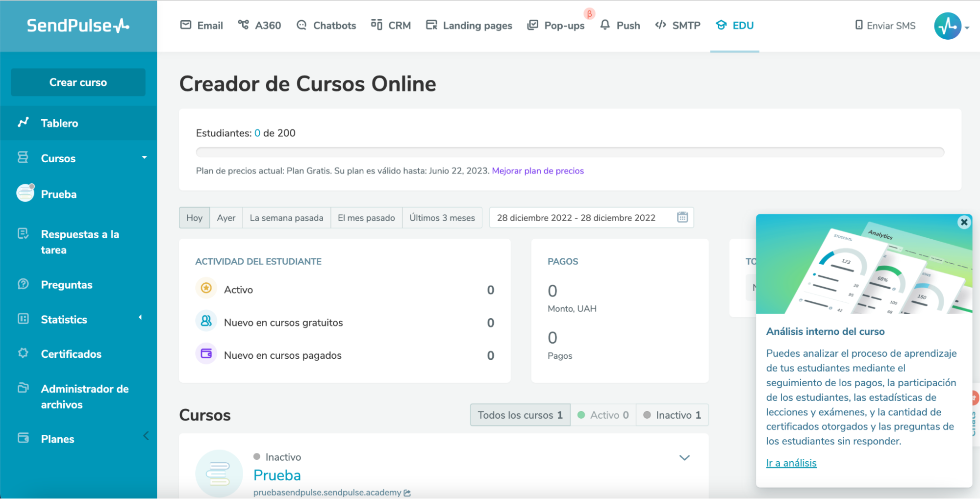Click the Chatbots icon in top bar
The width and height of the screenshot is (980, 499).
click(x=302, y=25)
